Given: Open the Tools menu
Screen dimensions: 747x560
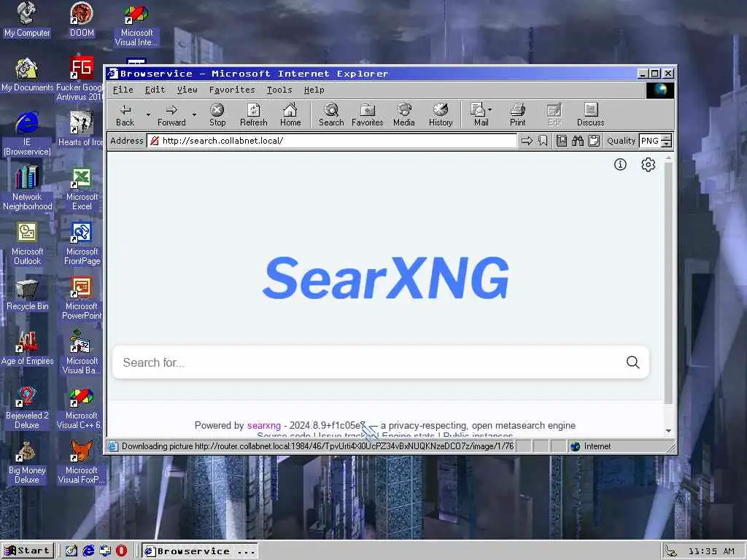Looking at the screenshot, I should 279,90.
